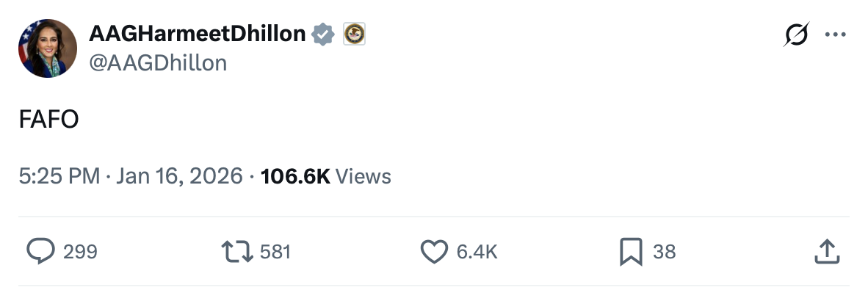The width and height of the screenshot is (868, 301).
Task: Toggle the like heart icon
Action: click(434, 252)
